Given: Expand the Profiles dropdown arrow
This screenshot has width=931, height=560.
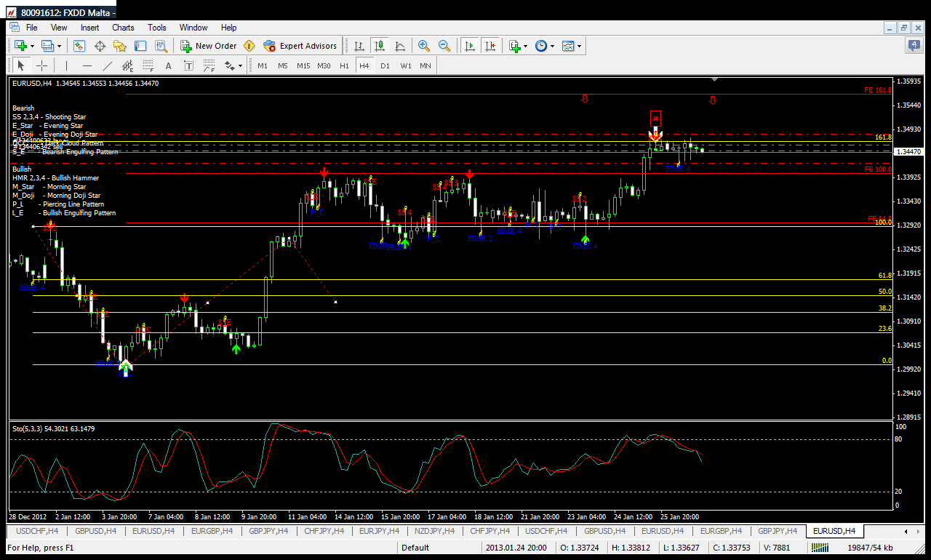Looking at the screenshot, I should (x=60, y=46).
